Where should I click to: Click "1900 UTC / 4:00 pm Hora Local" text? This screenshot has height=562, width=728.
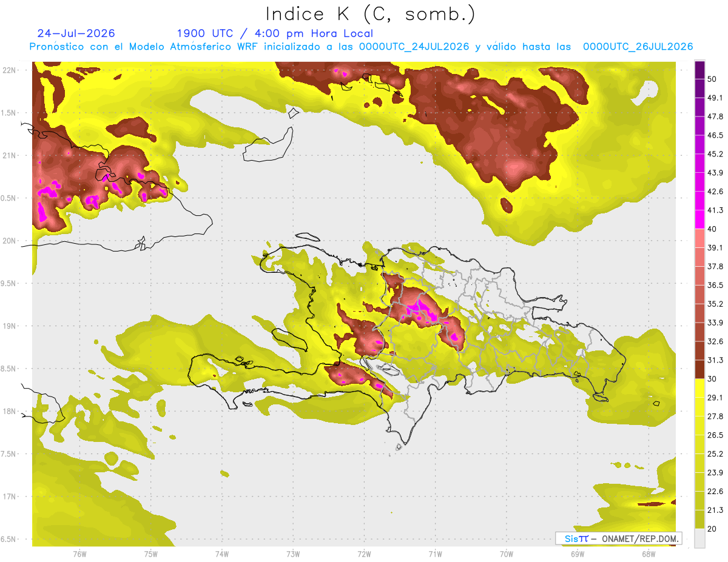tap(275, 33)
